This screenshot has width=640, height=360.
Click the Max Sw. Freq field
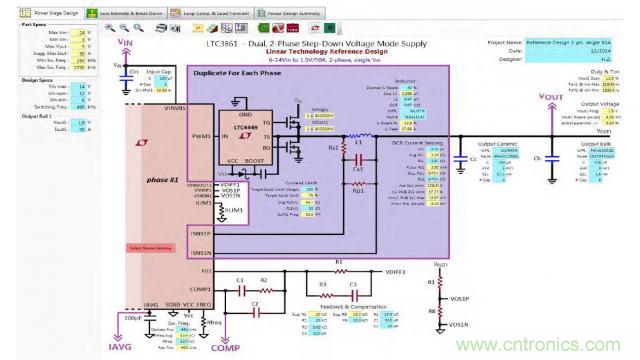point(78,67)
